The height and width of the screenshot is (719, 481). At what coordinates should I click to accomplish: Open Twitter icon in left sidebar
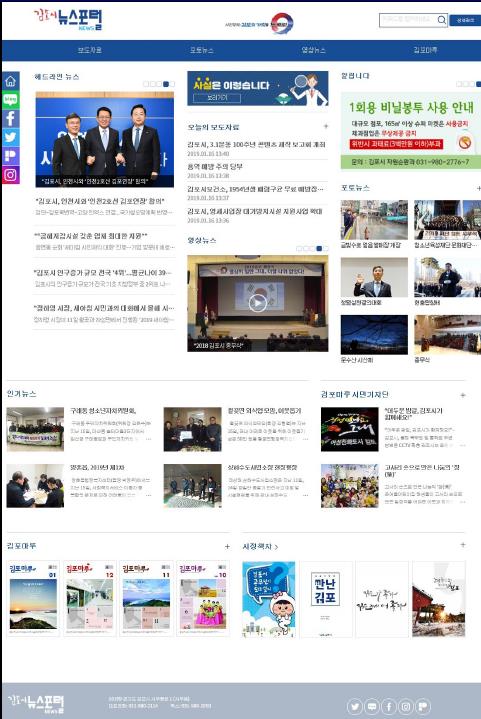tap(11, 137)
